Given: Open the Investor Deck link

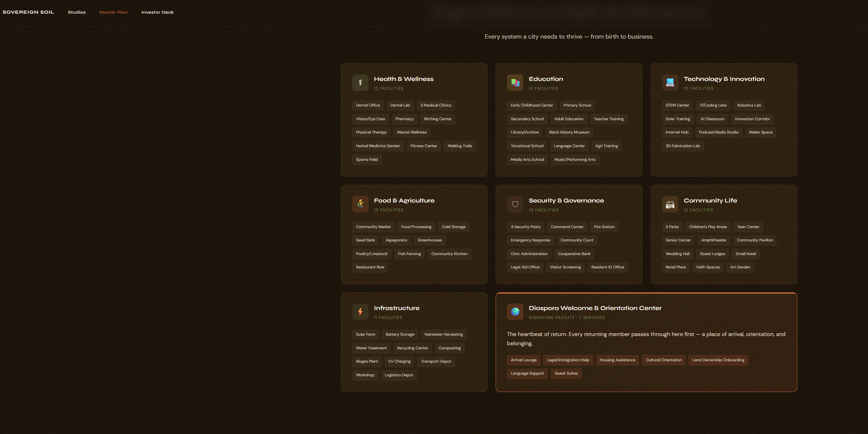Looking at the screenshot, I should click(157, 12).
